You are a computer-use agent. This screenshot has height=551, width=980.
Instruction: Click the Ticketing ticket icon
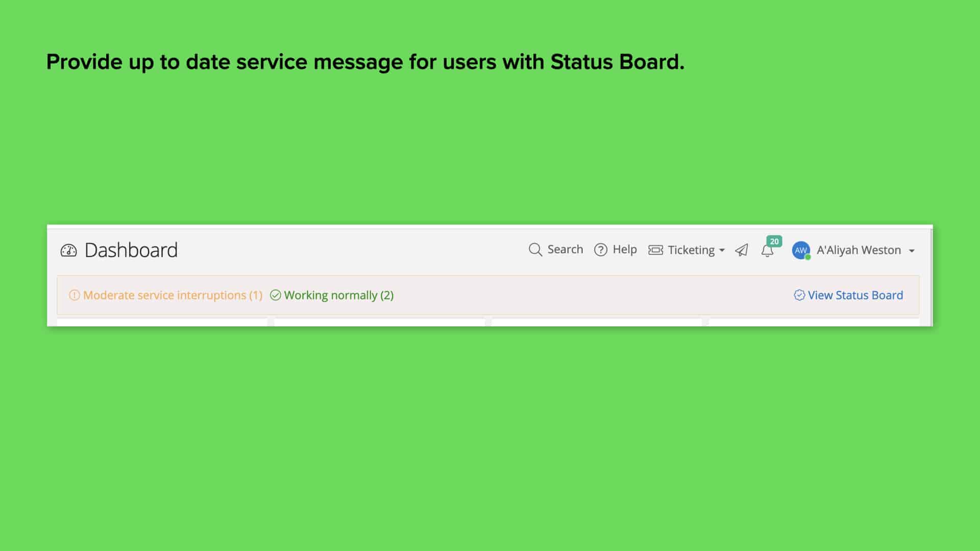(655, 250)
